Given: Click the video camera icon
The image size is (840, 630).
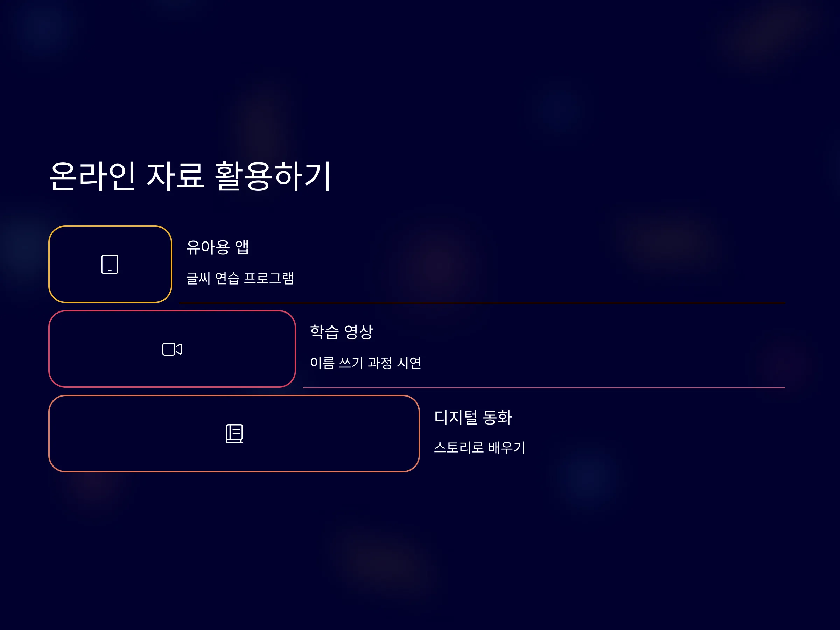Looking at the screenshot, I should (172, 349).
